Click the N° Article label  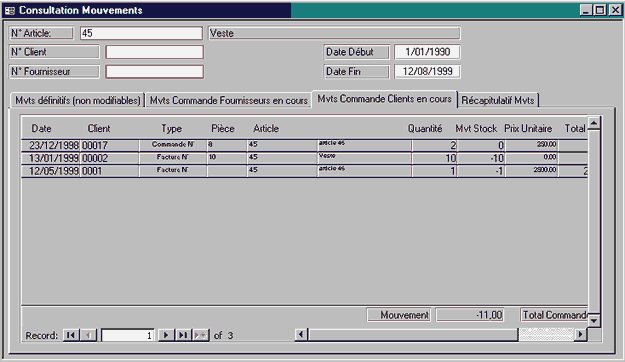(x=41, y=33)
